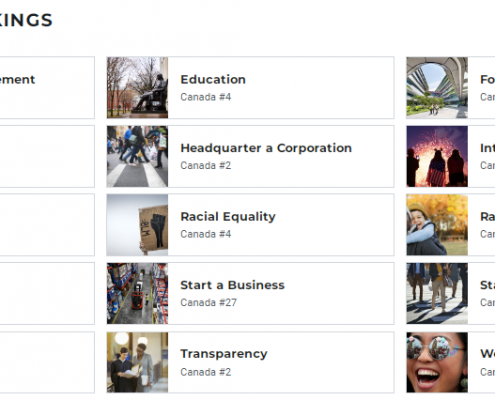
Task: Click Canada #4 under Education
Action: click(x=206, y=97)
